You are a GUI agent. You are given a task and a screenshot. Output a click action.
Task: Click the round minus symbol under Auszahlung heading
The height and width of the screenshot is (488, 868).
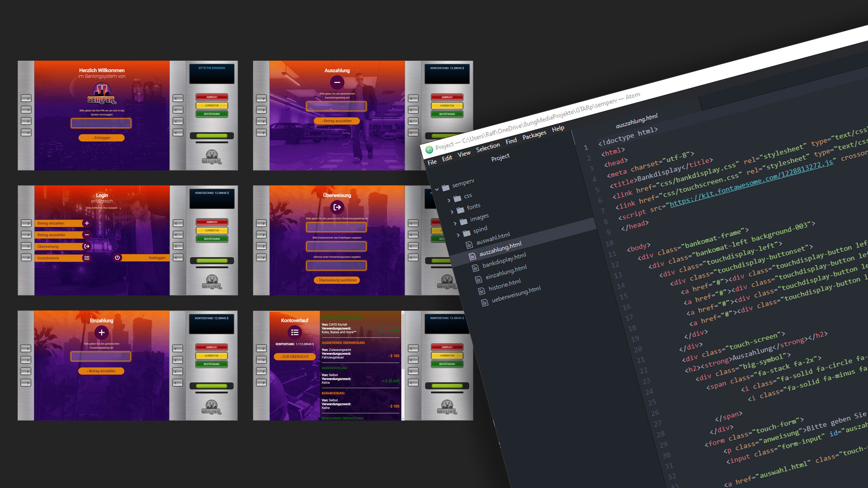337,82
